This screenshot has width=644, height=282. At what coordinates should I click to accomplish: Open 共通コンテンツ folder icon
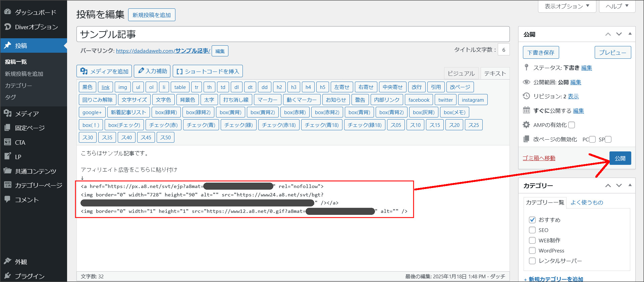coord(7,171)
